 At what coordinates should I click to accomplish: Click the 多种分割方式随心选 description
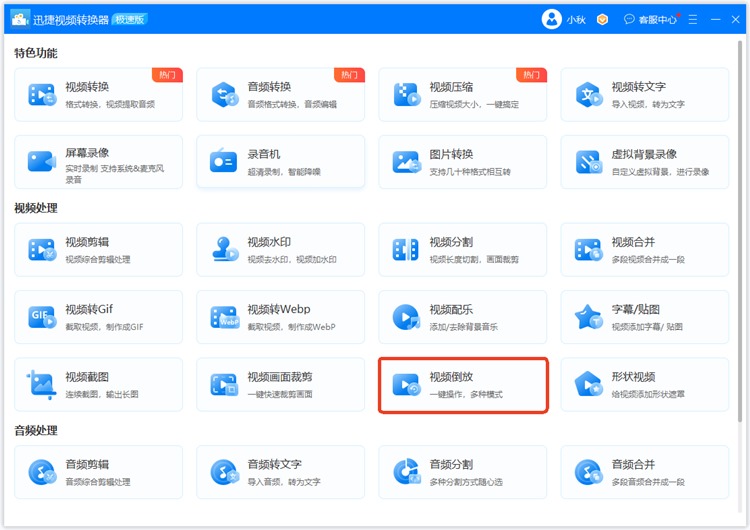[466, 482]
